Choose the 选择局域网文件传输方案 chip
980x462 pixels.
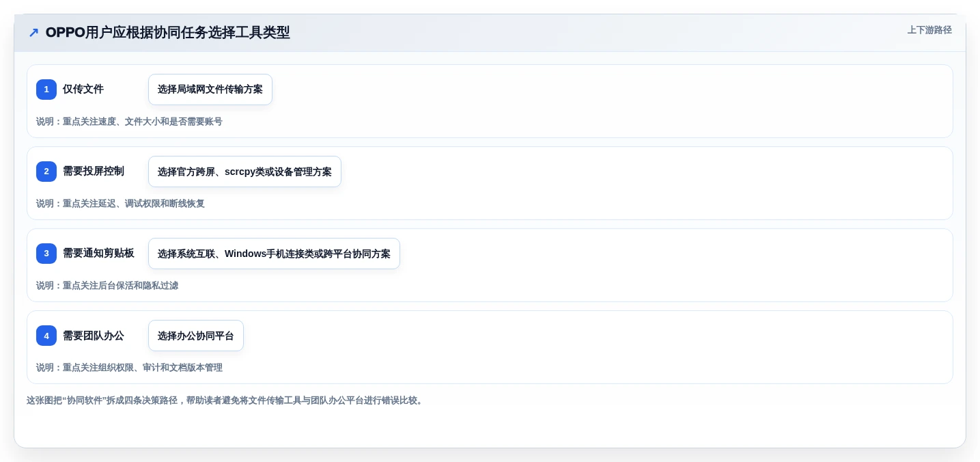click(210, 90)
